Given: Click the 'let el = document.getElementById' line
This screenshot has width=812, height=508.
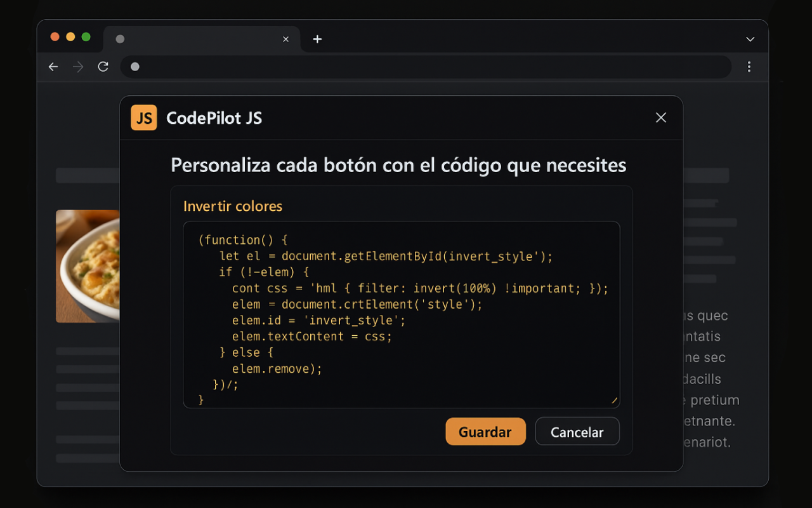Looking at the screenshot, I should (x=386, y=256).
